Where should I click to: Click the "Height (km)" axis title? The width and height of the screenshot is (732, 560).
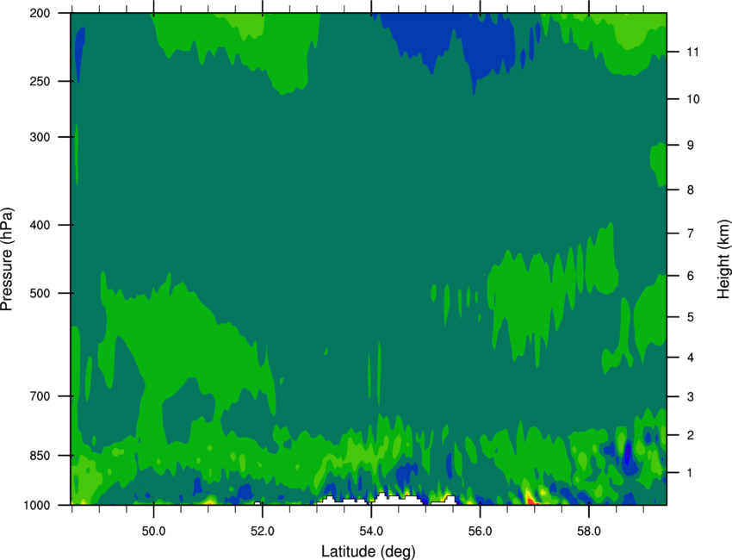click(723, 258)
